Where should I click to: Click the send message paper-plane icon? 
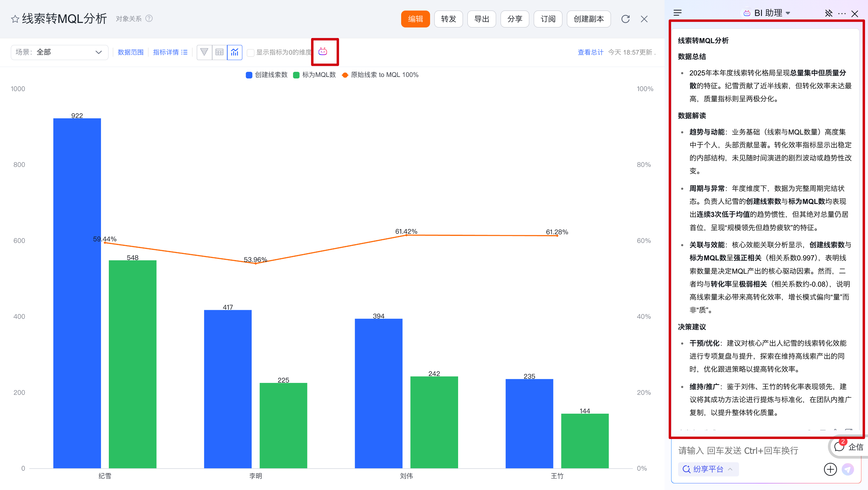848,469
